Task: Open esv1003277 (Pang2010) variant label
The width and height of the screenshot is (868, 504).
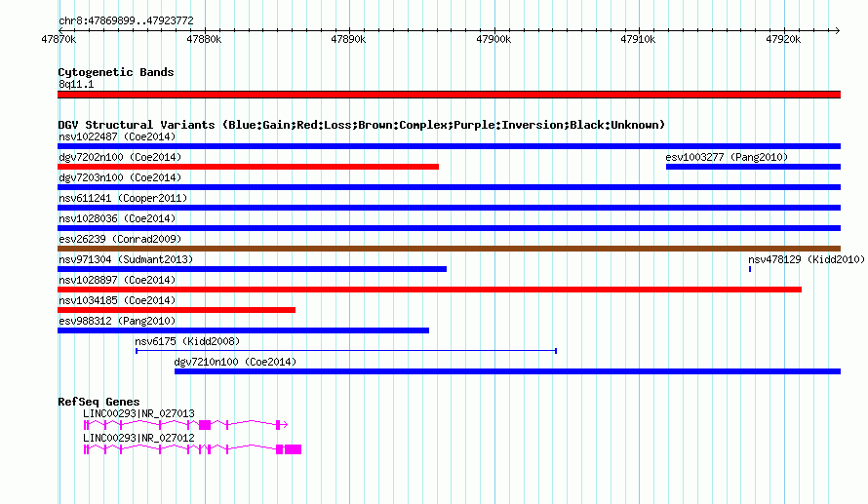Action: [727, 157]
